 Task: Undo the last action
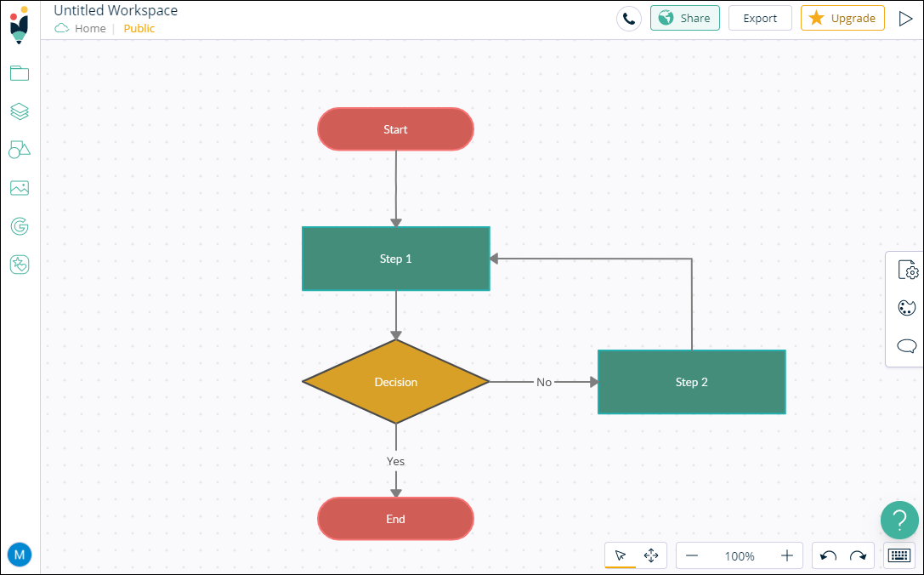(x=829, y=555)
